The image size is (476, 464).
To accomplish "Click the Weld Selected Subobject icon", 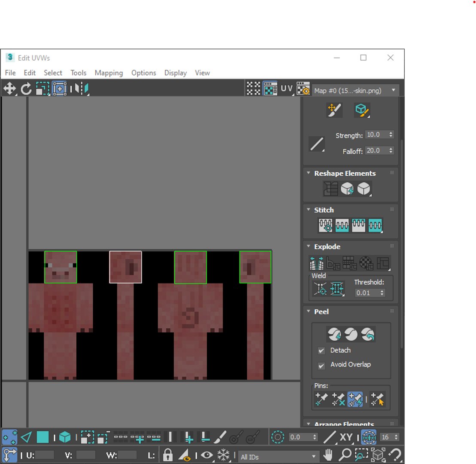I will (x=337, y=288).
